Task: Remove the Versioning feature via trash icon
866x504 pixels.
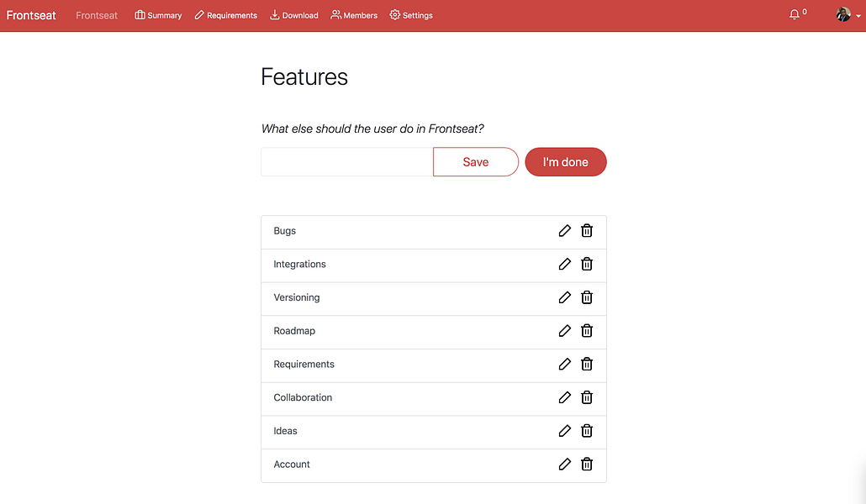Action: point(587,297)
